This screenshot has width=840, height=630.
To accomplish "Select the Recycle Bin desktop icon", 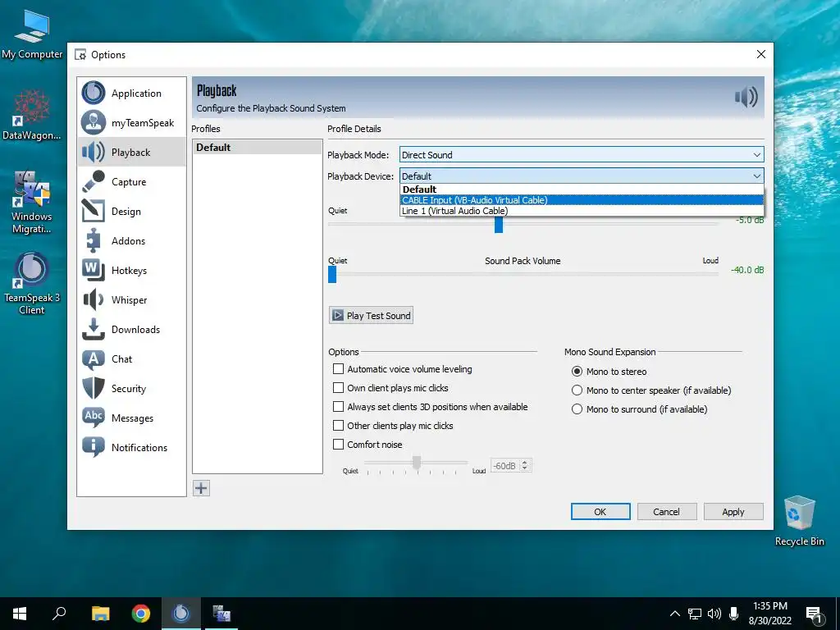I will [799, 521].
